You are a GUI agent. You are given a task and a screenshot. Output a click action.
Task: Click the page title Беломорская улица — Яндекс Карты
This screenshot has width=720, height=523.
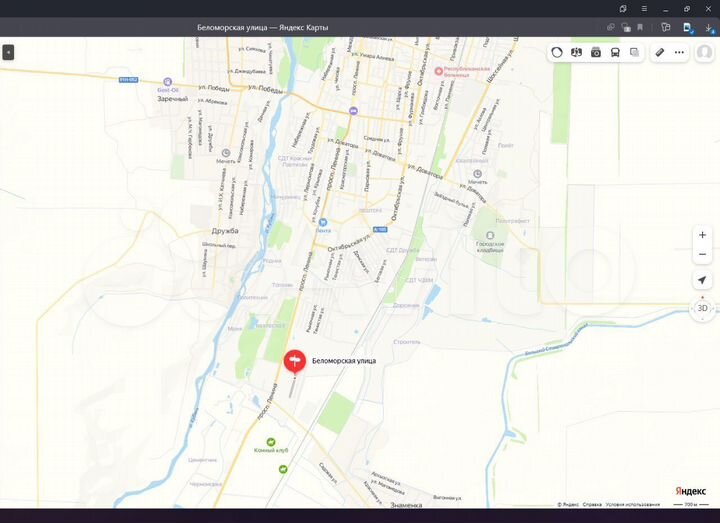click(263, 28)
